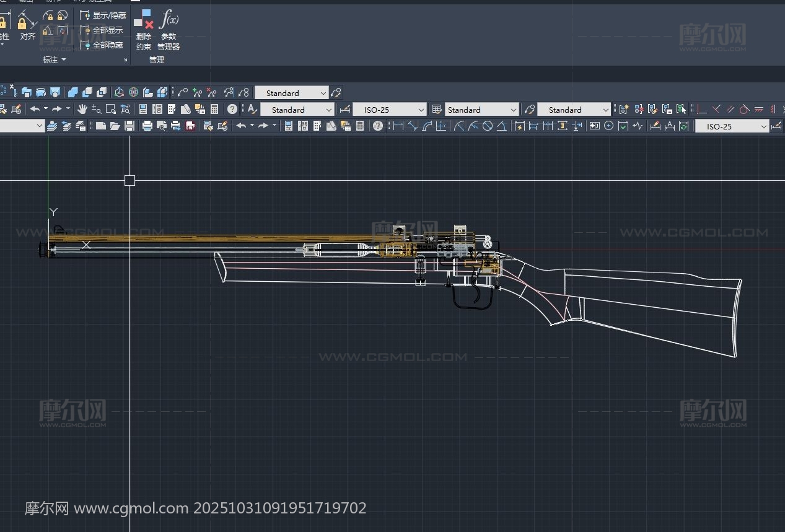
Task: Select the Pan hand tool
Action: 82,110
